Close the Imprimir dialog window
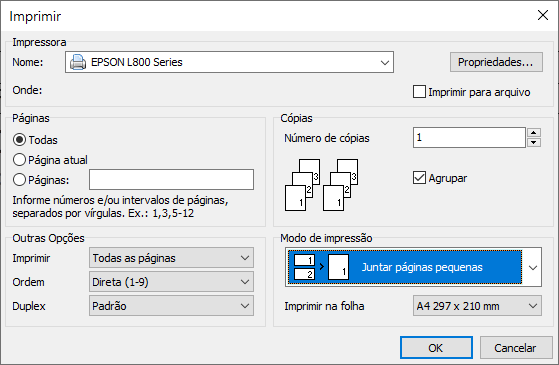The width and height of the screenshot is (559, 365). coord(543,15)
